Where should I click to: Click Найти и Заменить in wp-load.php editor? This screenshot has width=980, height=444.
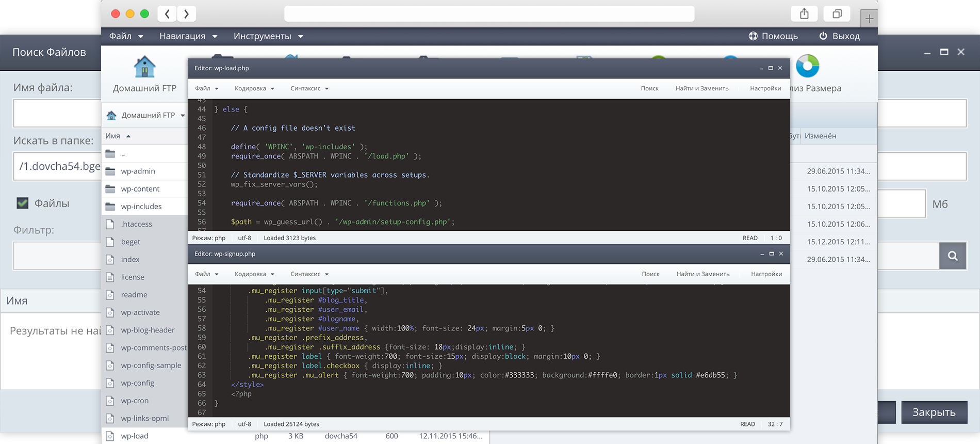coord(702,88)
